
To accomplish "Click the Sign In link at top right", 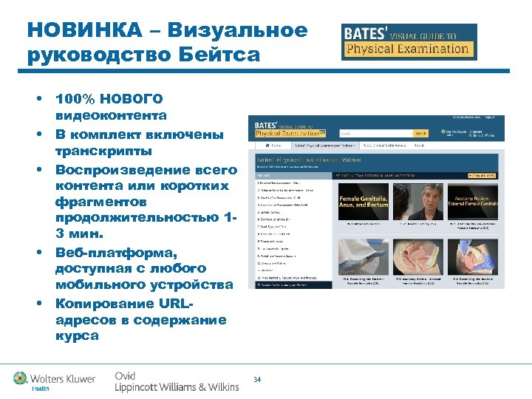I will (x=489, y=117).
